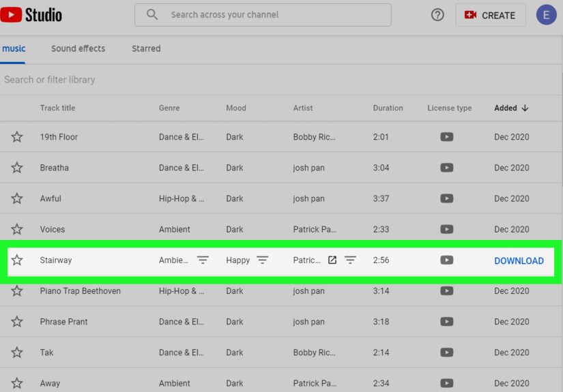Select the 19th Floor track title

click(59, 136)
